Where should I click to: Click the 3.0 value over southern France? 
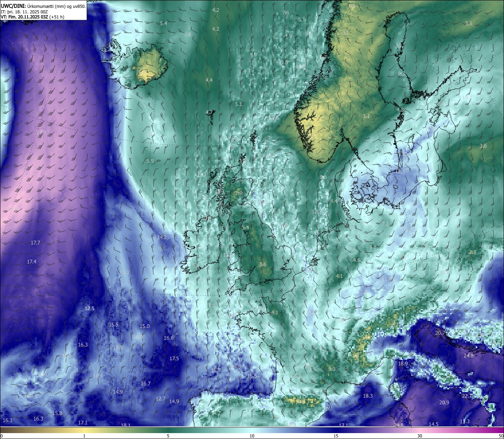click(x=332, y=369)
